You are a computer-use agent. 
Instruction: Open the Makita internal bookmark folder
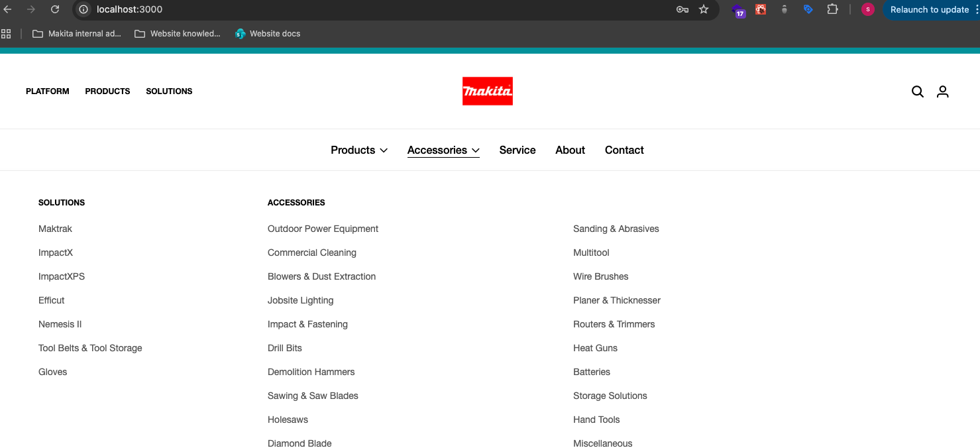[76, 34]
